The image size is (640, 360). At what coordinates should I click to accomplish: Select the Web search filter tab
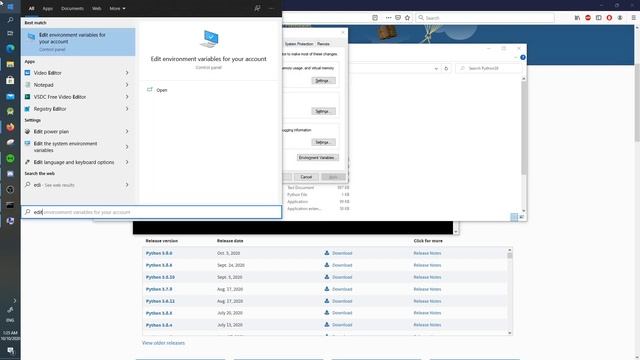click(97, 8)
